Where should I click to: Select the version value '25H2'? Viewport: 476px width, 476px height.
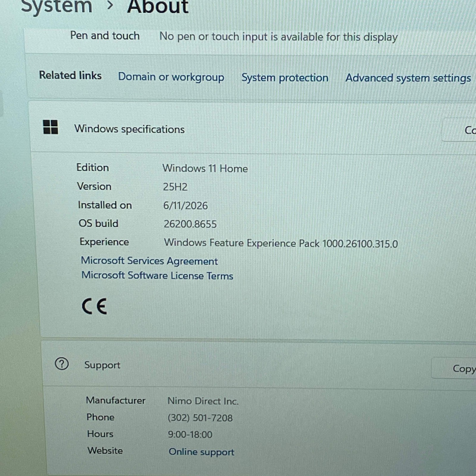click(175, 187)
